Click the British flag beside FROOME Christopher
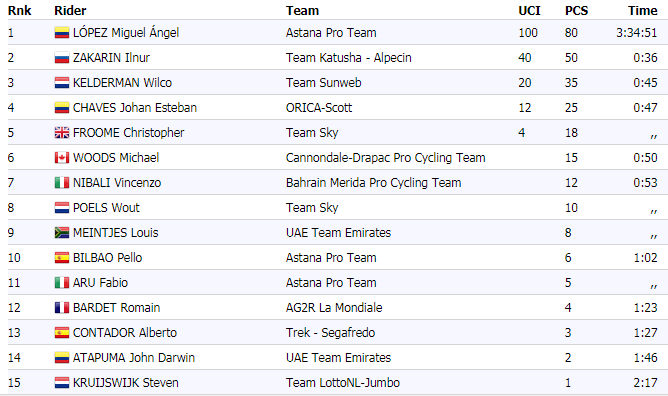 tap(62, 133)
